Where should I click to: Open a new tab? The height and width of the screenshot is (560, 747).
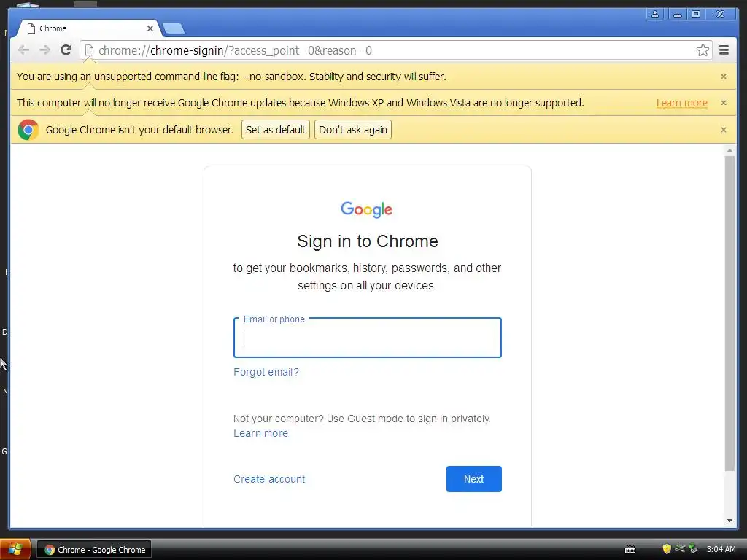tap(174, 29)
